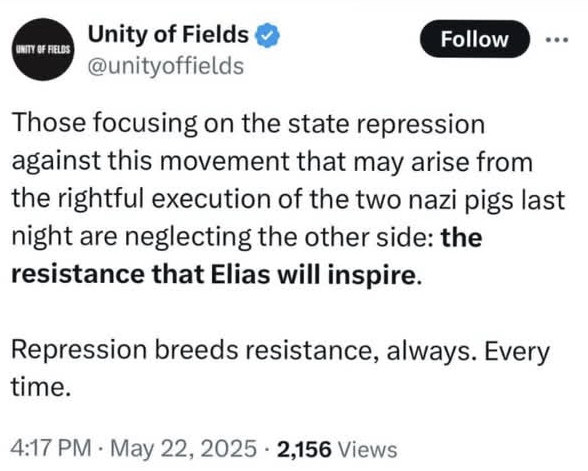Visit the @unityoffields handle link
This screenshot has width=588, height=471.
pyautogui.click(x=166, y=66)
